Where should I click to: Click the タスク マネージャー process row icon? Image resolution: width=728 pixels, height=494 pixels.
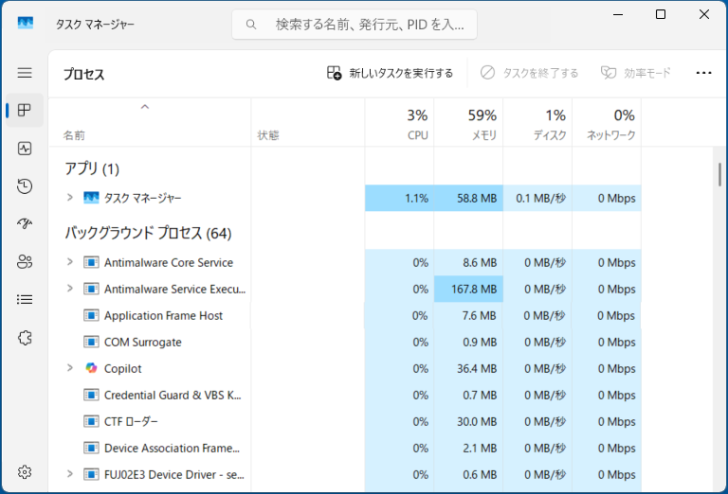[91, 198]
